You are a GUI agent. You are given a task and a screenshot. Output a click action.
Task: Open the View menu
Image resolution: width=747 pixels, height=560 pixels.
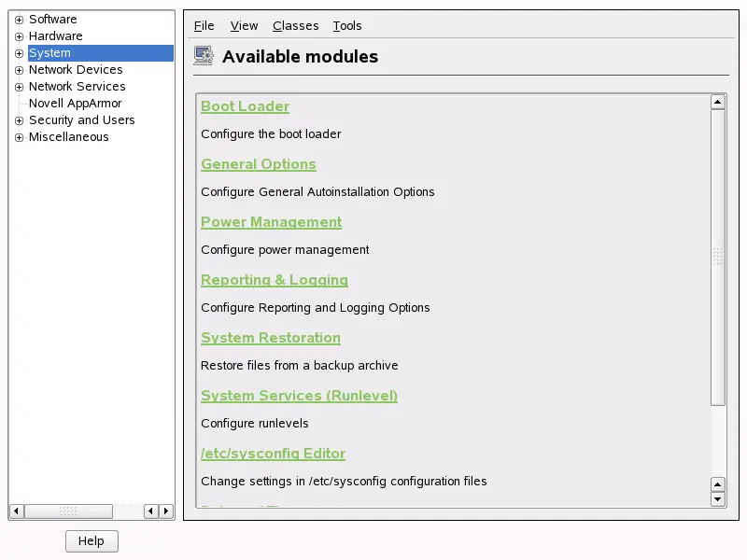tap(244, 25)
